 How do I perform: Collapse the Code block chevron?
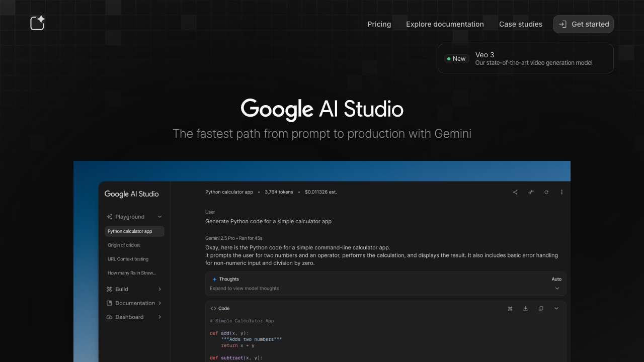556,309
